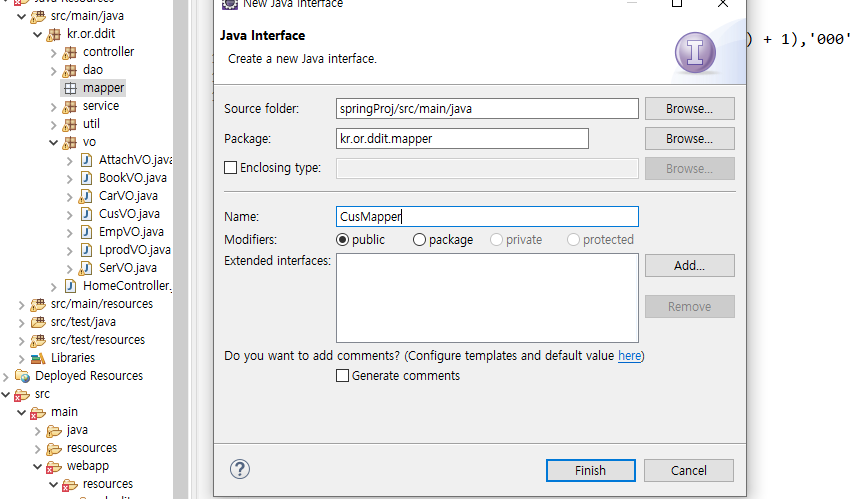Click the SerVO.java file icon

[85, 268]
